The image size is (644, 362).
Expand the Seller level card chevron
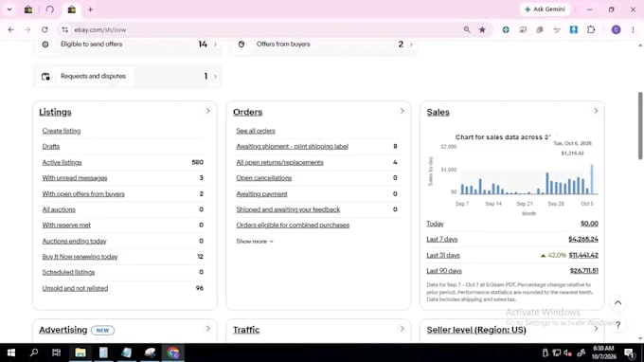596,329
